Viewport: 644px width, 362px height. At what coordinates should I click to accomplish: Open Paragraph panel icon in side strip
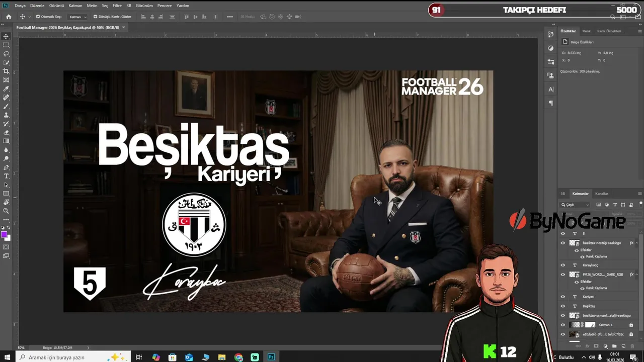551,103
